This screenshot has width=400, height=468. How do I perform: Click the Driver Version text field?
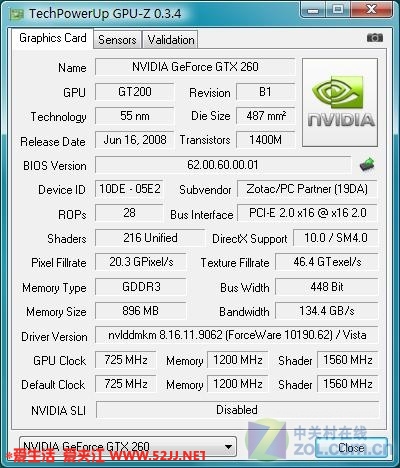click(237, 335)
